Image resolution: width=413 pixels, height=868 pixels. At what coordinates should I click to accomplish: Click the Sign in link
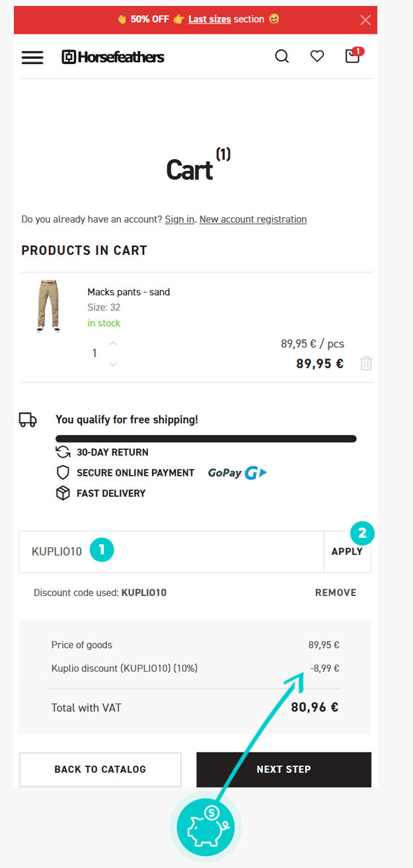tap(179, 219)
